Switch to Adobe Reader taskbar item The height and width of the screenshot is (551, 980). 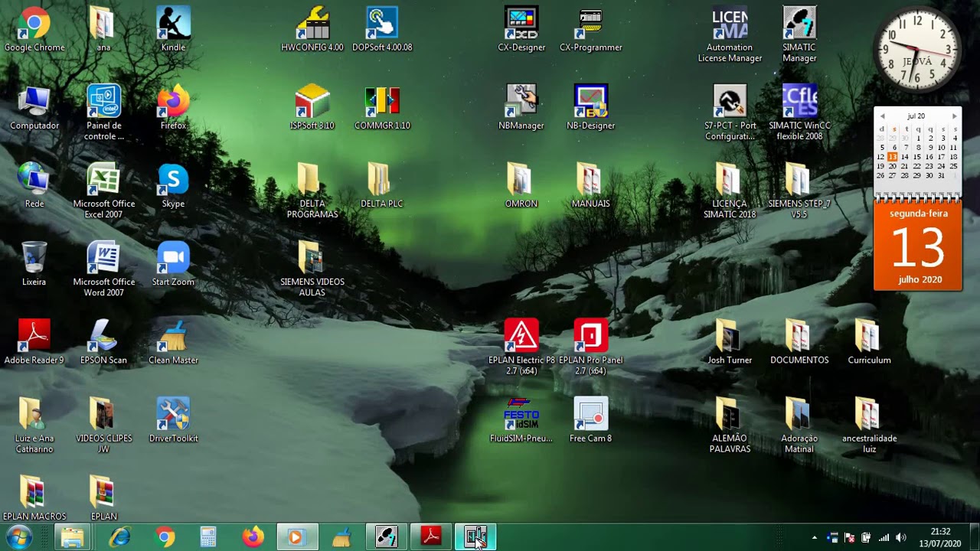click(x=431, y=537)
